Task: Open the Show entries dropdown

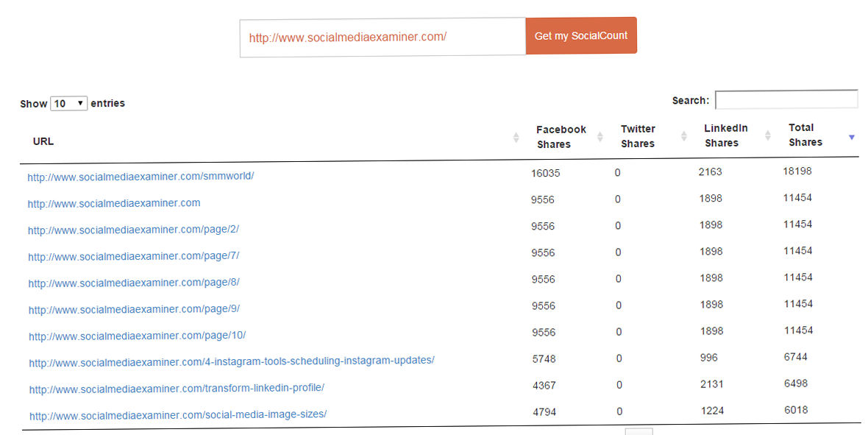Action: 68,104
